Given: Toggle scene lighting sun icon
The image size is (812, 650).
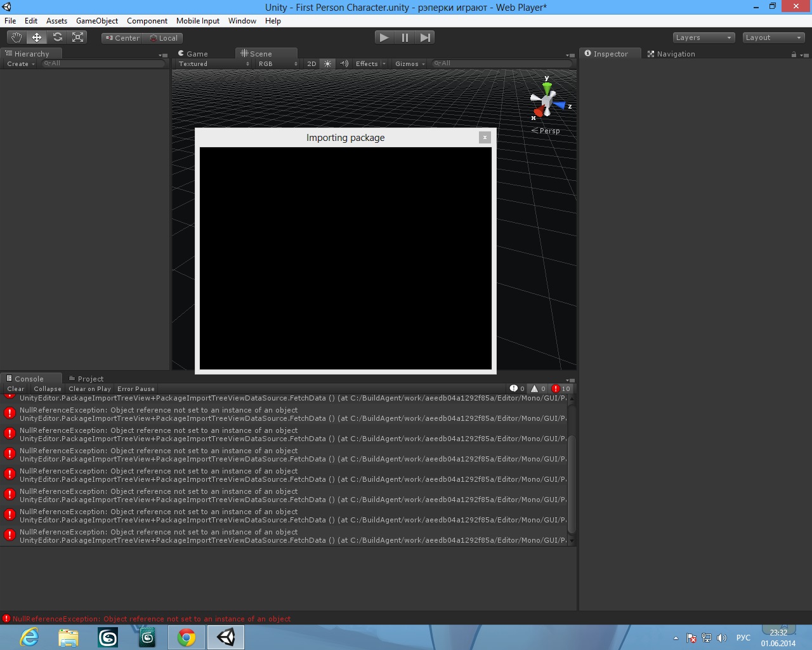Looking at the screenshot, I should pos(327,64).
